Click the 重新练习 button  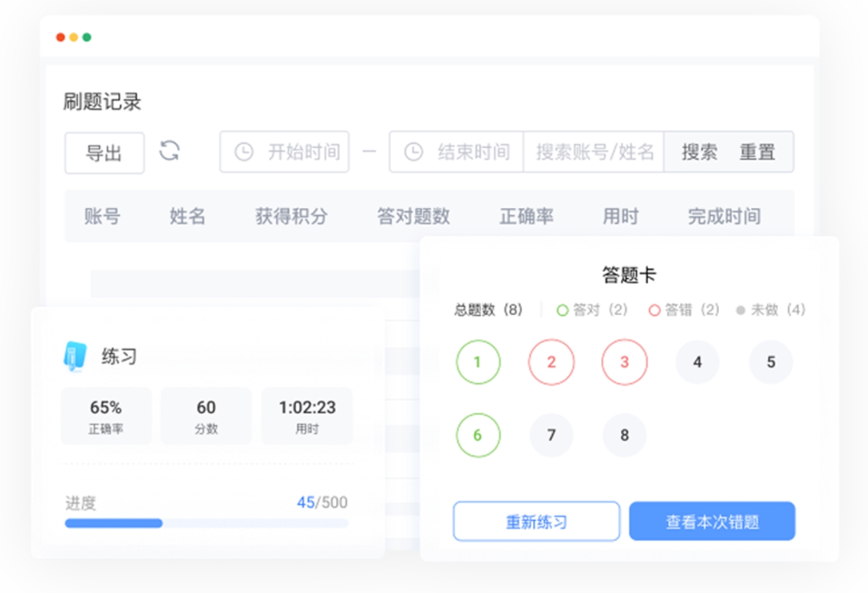[x=536, y=522]
